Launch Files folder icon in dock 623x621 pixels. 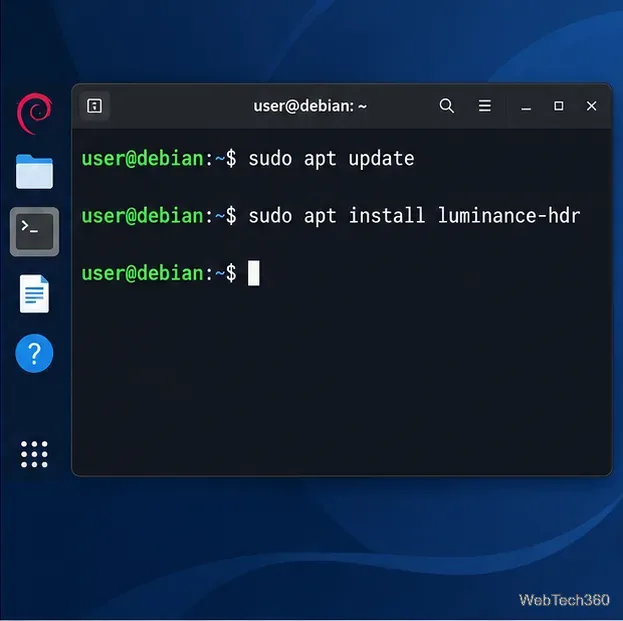(x=34, y=171)
